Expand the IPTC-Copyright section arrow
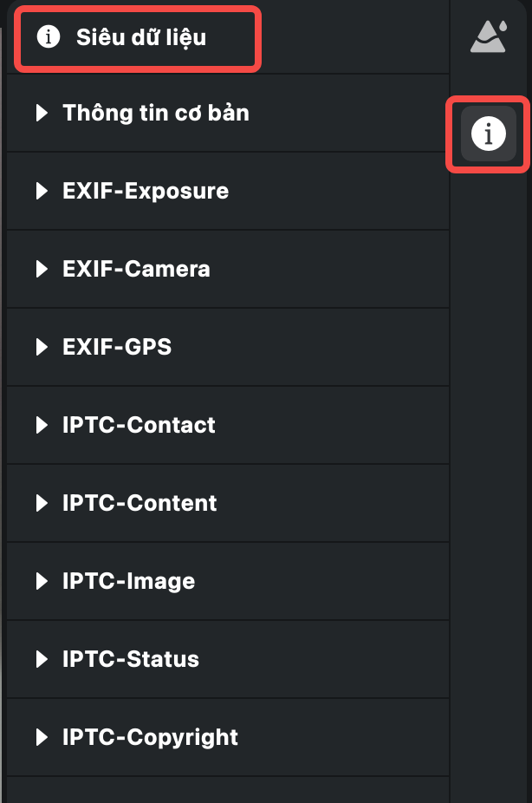Screen dimensions: 532x803 coord(42,737)
